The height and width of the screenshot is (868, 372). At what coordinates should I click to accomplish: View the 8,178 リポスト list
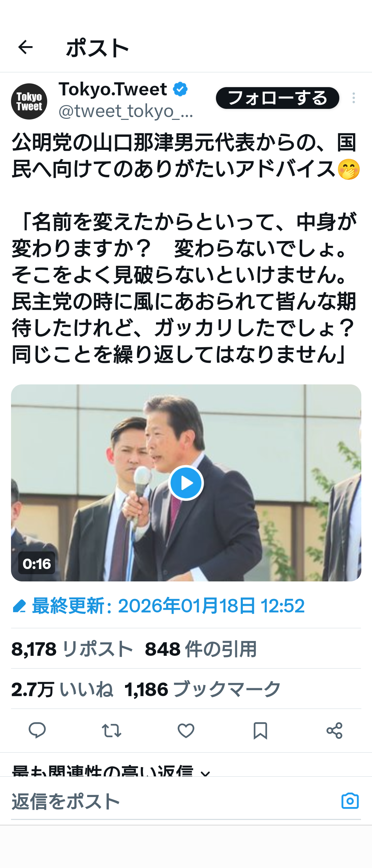72,649
